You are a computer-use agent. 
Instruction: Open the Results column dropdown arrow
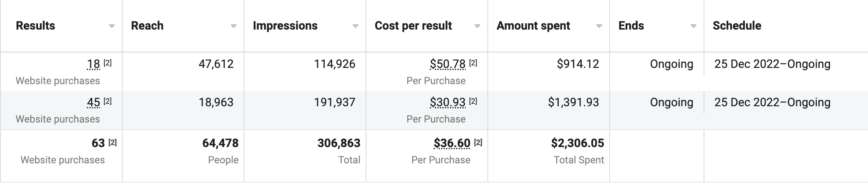point(111,26)
